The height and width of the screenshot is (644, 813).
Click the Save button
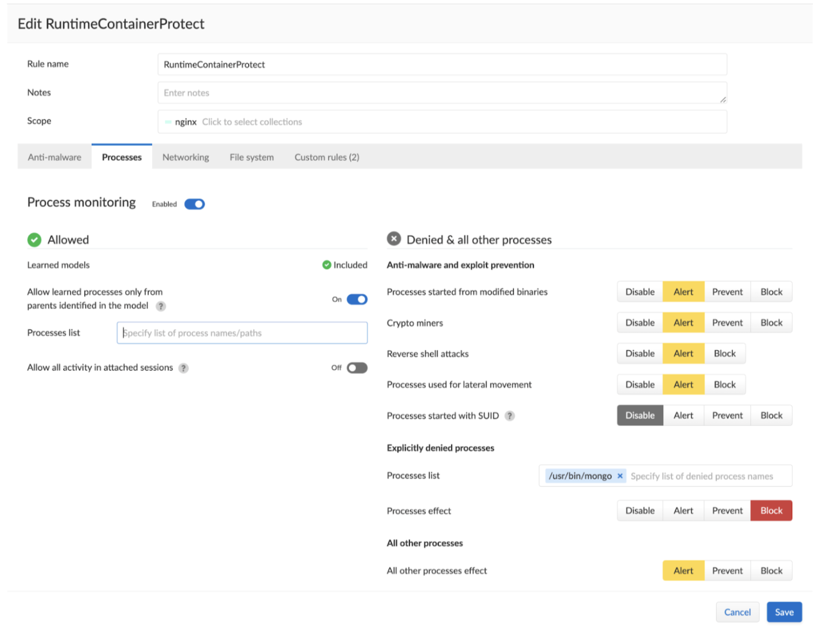pos(784,612)
